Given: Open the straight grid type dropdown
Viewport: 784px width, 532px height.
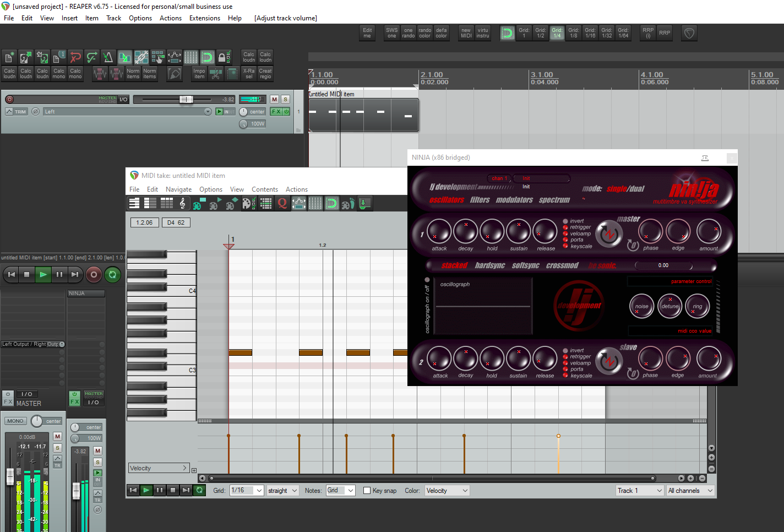Looking at the screenshot, I should click(x=282, y=491).
